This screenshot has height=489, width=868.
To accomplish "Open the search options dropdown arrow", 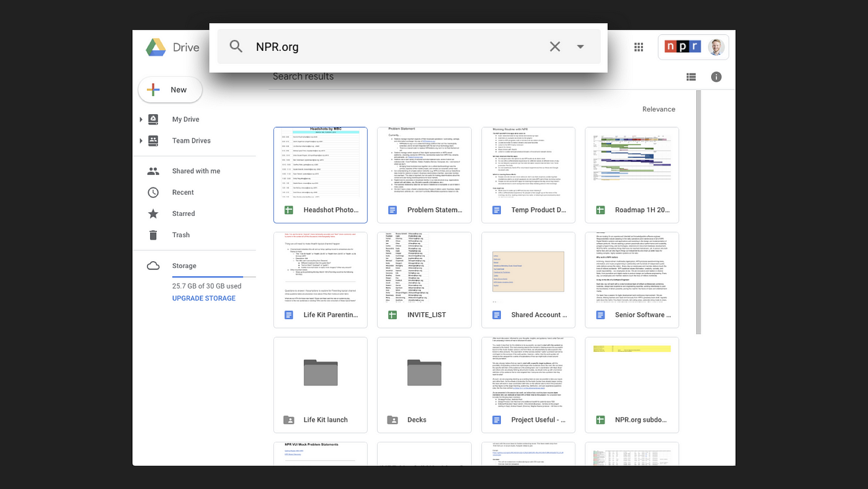I will tap(580, 47).
